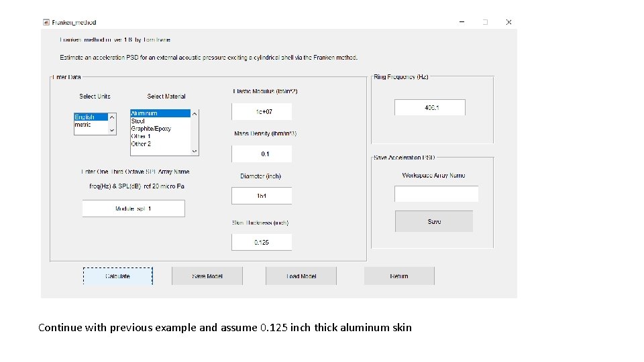This screenshot has height=362, width=644.
Task: Click Save in Save Acceleration PSD panel
Action: (434, 221)
